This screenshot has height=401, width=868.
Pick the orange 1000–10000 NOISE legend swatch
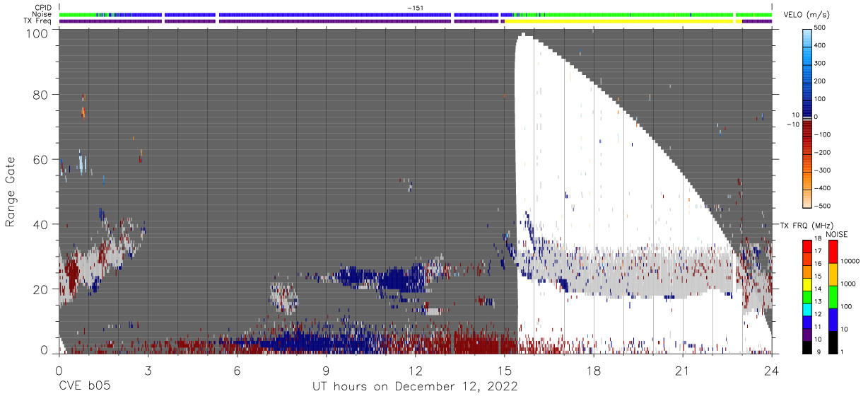pos(833,274)
